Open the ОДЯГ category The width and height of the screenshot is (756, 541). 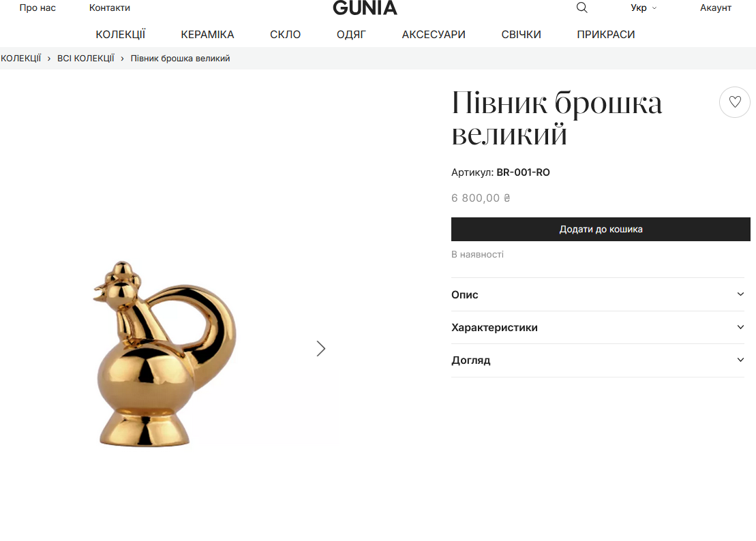point(351,35)
